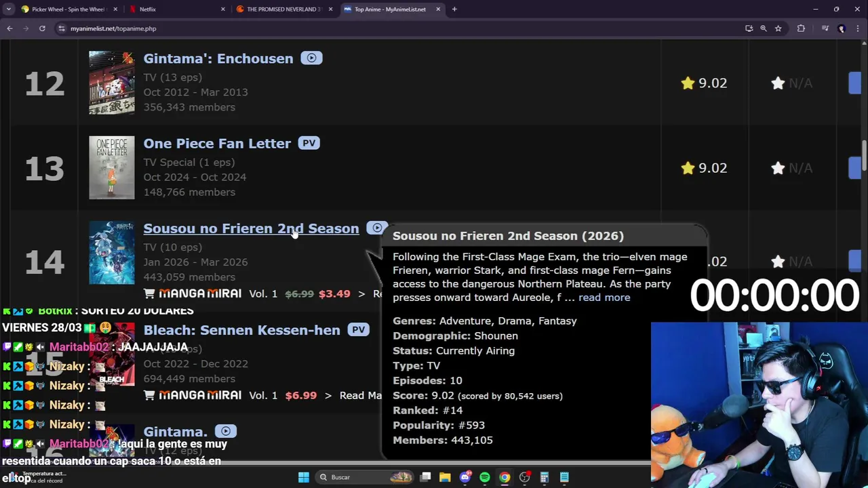
Task: Reload the MyAnimeList page
Action: 42,28
